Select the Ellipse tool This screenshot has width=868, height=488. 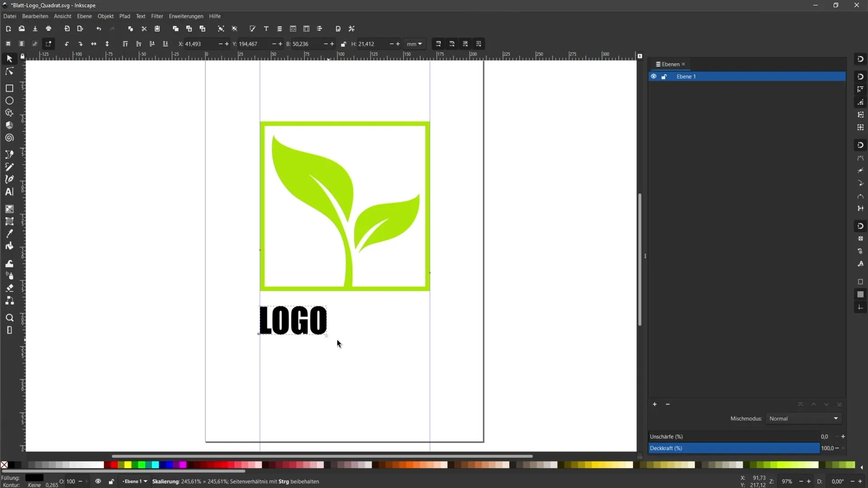point(9,100)
